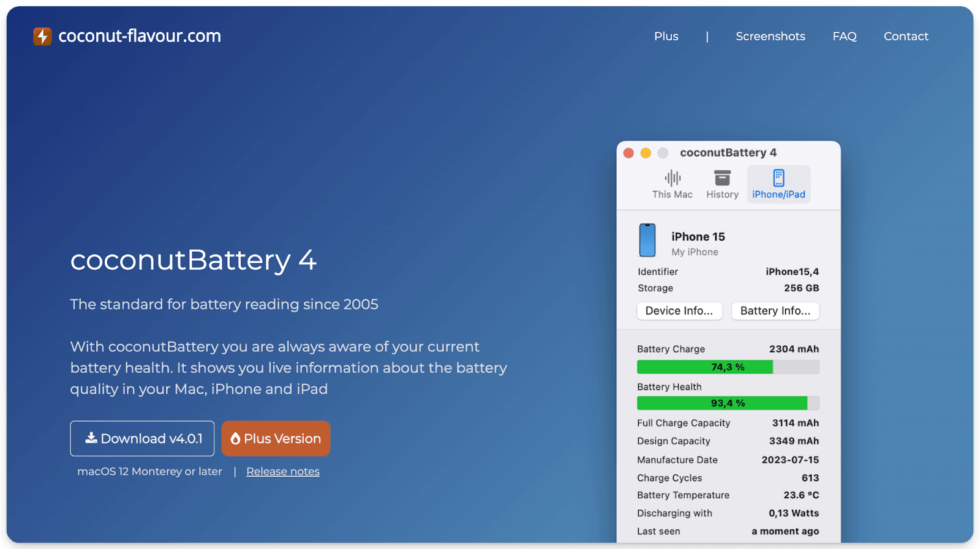Click the 256 GB storage value
Image resolution: width=980 pixels, height=549 pixels.
801,288
